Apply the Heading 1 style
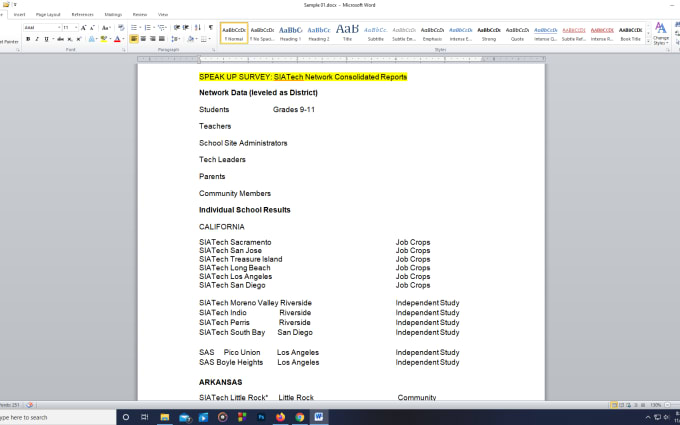The height and width of the screenshot is (425, 680). point(290,33)
